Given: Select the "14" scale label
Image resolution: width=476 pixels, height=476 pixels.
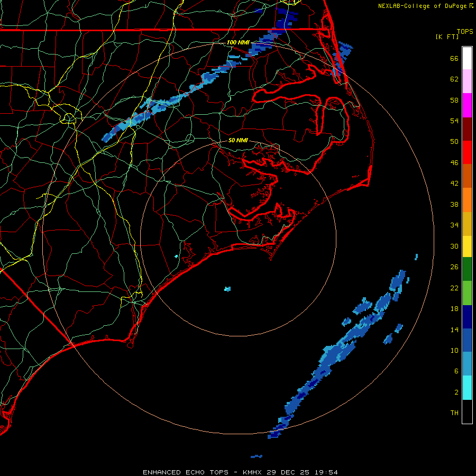Looking at the screenshot, I should tap(454, 329).
